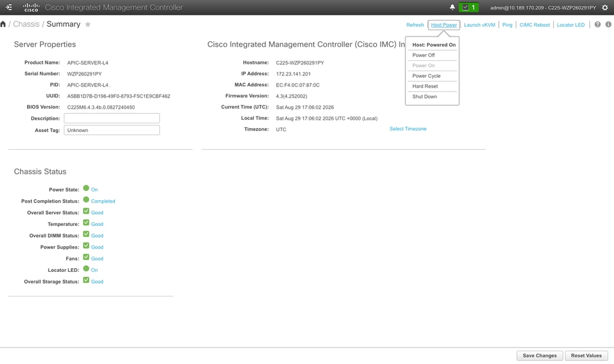This screenshot has width=614, height=364.
Task: Click the Save Changes button
Action: pos(540,355)
